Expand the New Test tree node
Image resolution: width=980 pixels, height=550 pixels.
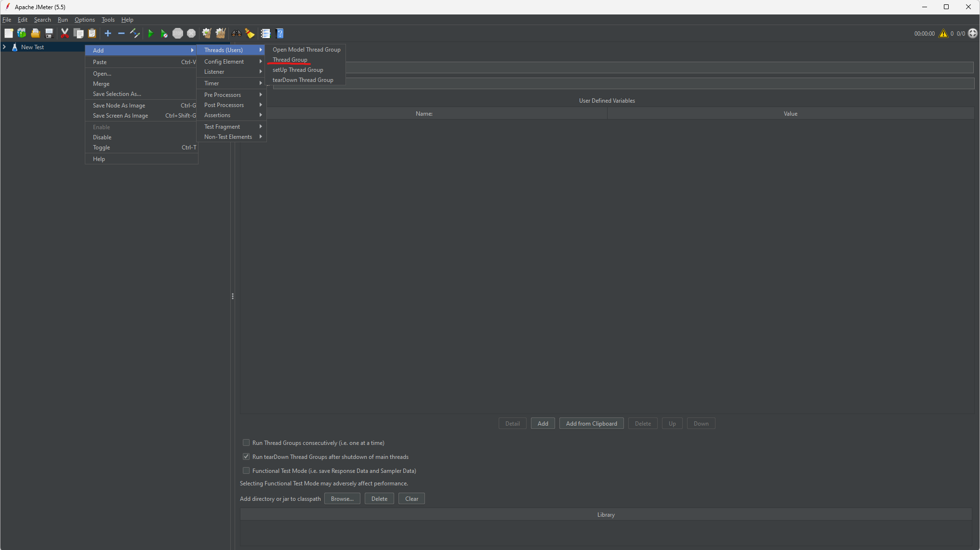click(x=4, y=47)
